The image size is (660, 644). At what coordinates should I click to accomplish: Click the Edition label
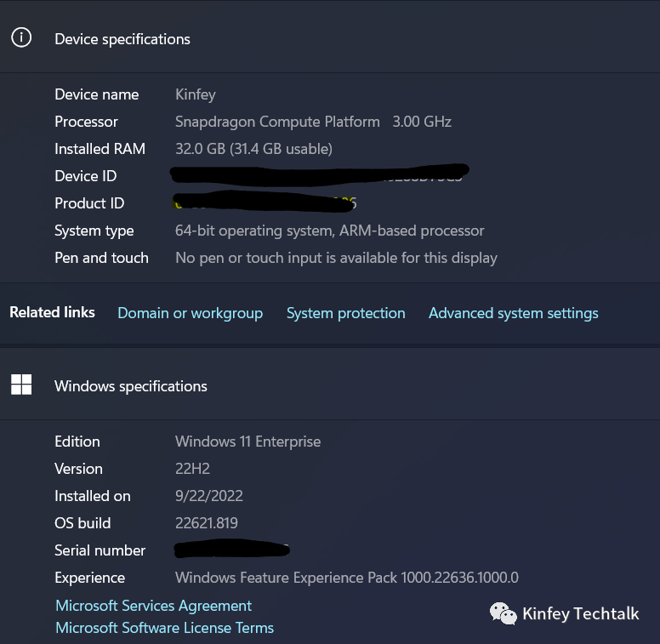77,442
